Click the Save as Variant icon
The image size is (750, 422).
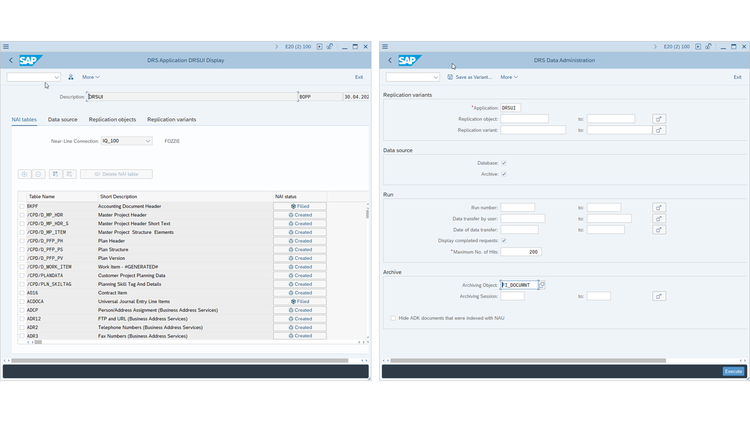[450, 77]
